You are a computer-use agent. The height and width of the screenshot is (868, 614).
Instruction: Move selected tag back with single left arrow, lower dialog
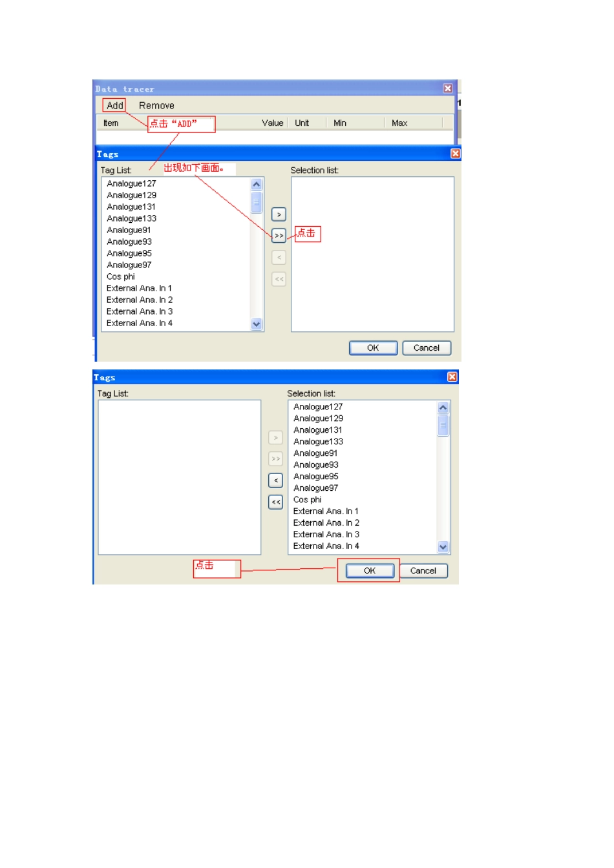pos(275,480)
